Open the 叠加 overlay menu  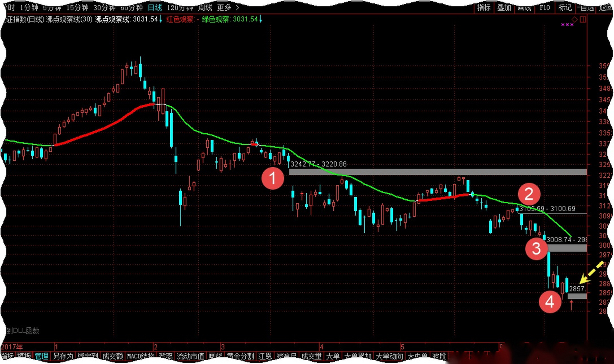click(x=504, y=8)
